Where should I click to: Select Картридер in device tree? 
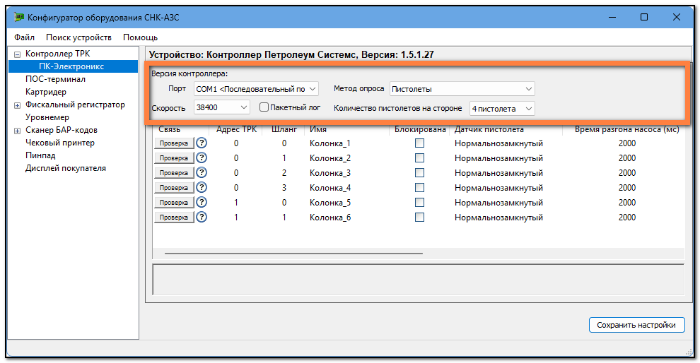(x=46, y=92)
